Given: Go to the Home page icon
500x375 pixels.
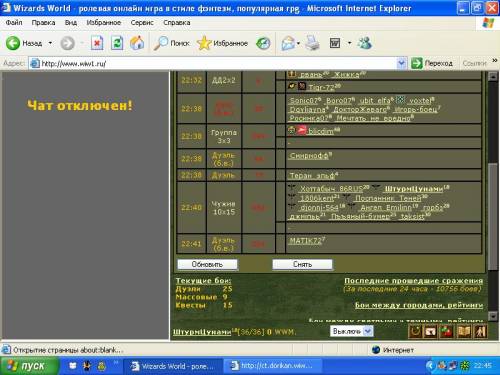Looking at the screenshot, I should tap(137, 43).
